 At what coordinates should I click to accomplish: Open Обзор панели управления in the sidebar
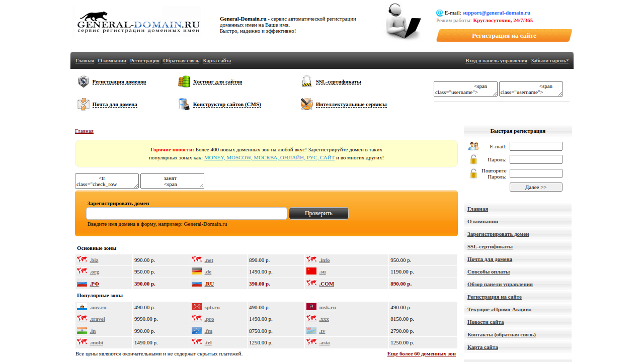coord(500,284)
